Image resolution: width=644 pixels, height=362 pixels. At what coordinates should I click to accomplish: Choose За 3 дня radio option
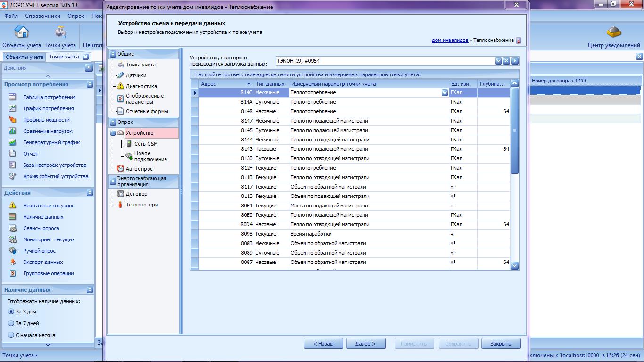11,312
